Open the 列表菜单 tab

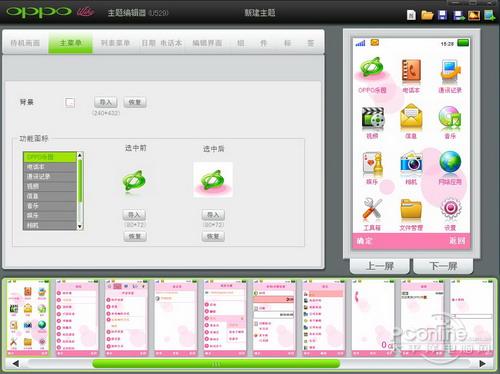[115, 43]
